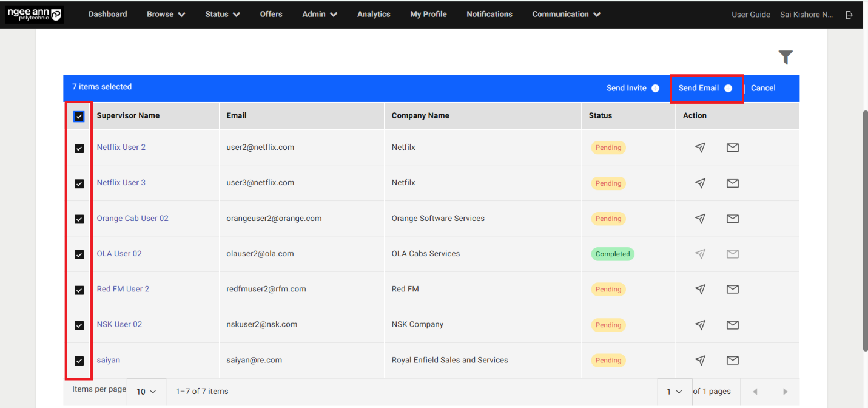Image resolution: width=868 pixels, height=408 pixels.
Task: Click the page vertical scrollbar
Action: pos(864,231)
